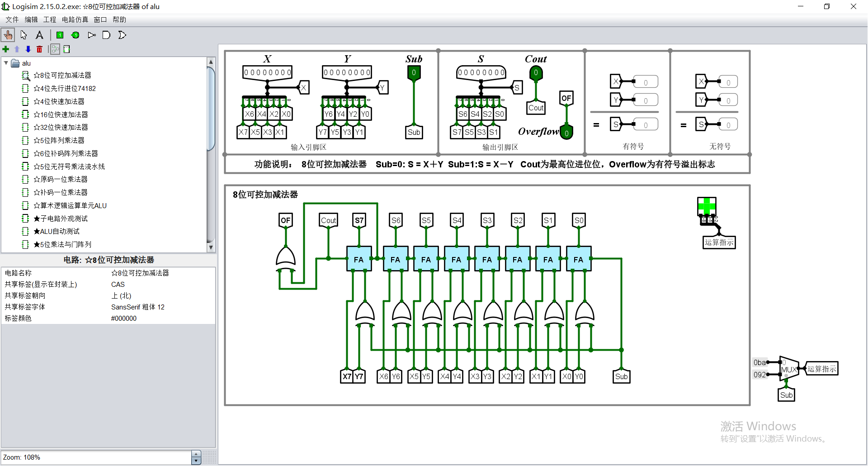Delete the current circuit via trash icon

[x=39, y=49]
